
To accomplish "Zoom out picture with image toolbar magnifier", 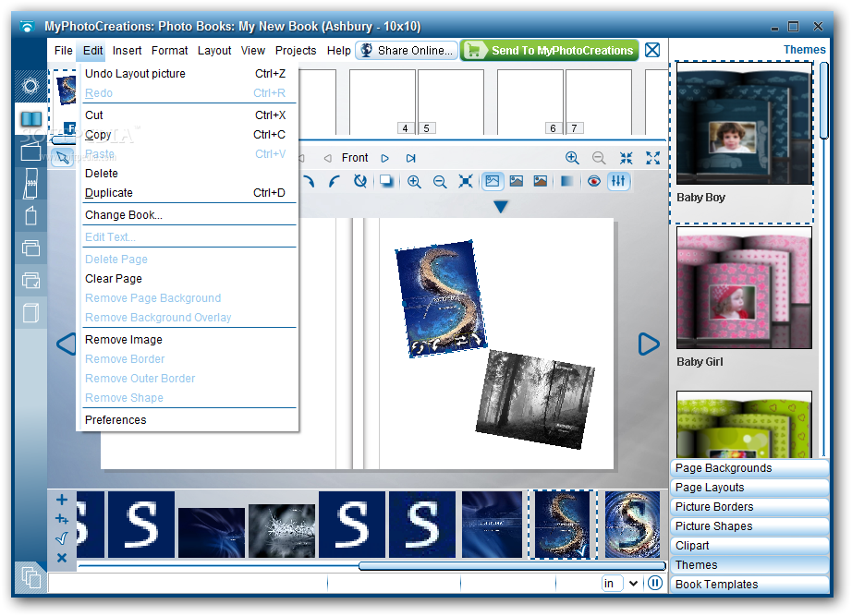I will 440,181.
